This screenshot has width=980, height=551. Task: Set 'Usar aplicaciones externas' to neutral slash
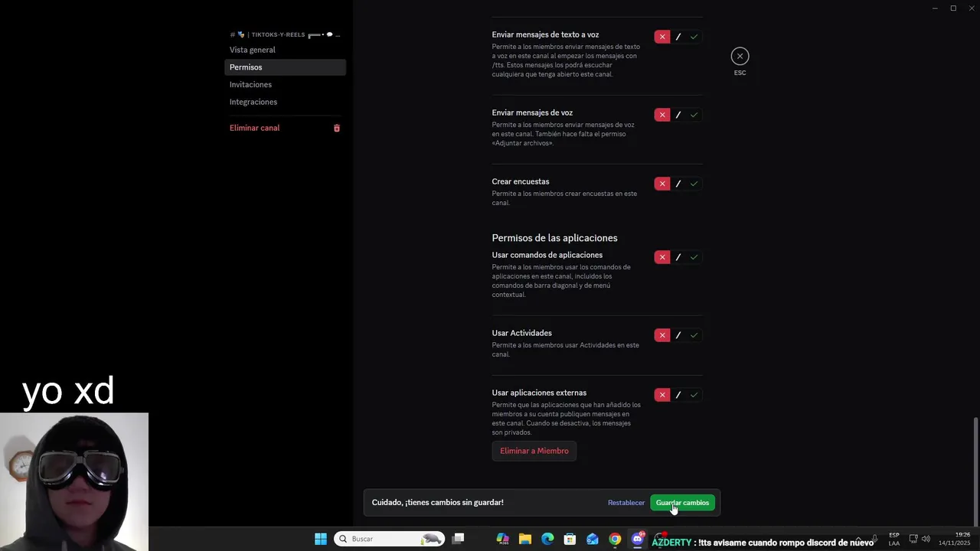click(678, 395)
